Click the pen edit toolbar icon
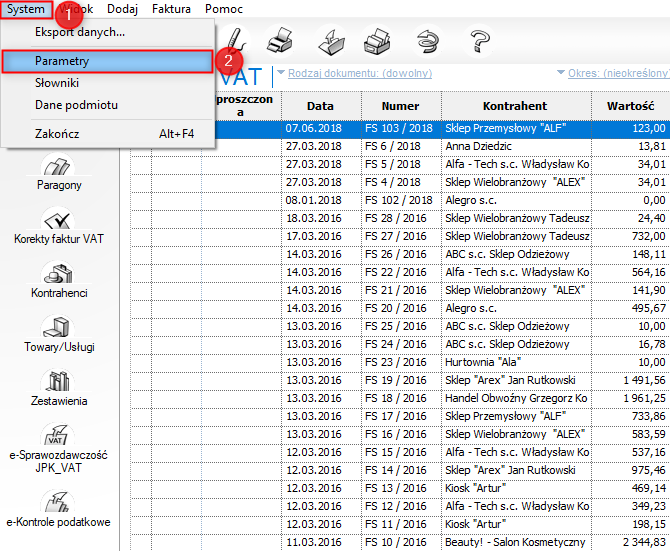 click(236, 41)
